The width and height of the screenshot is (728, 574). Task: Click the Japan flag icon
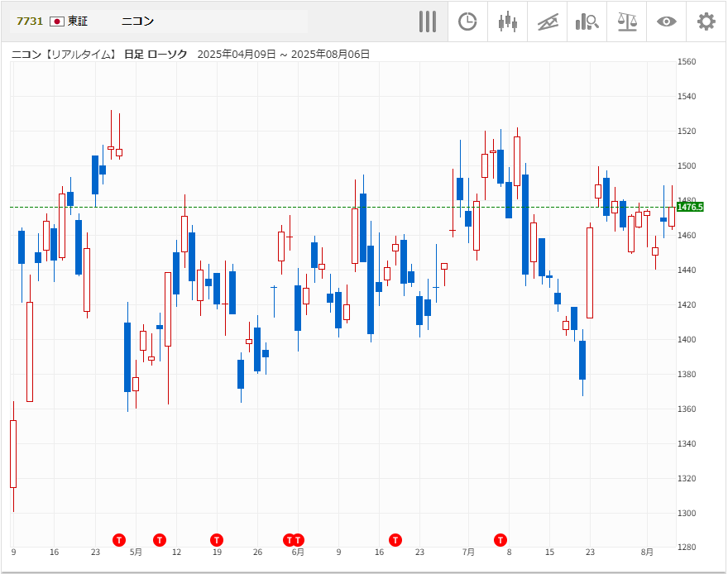[56, 22]
